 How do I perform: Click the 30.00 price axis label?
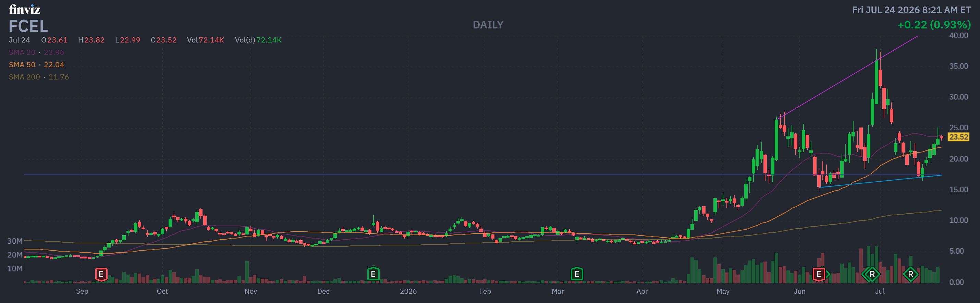coord(959,97)
